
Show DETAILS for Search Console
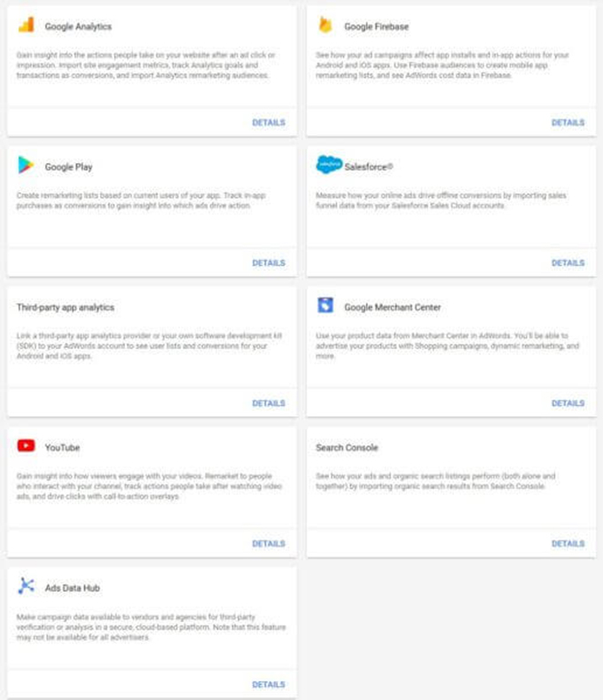point(568,543)
